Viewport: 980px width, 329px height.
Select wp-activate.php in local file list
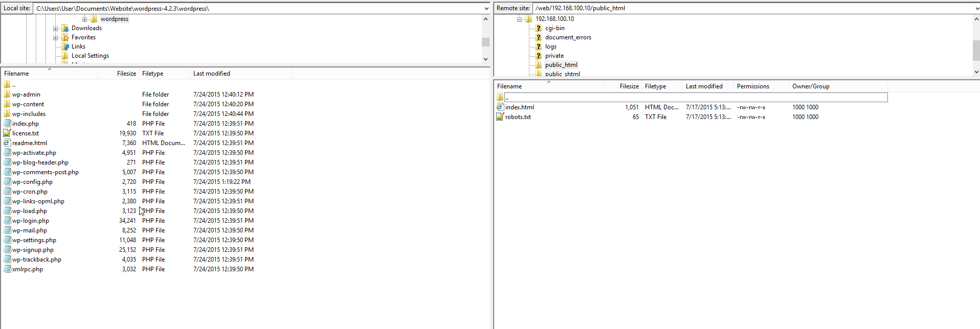pos(34,153)
